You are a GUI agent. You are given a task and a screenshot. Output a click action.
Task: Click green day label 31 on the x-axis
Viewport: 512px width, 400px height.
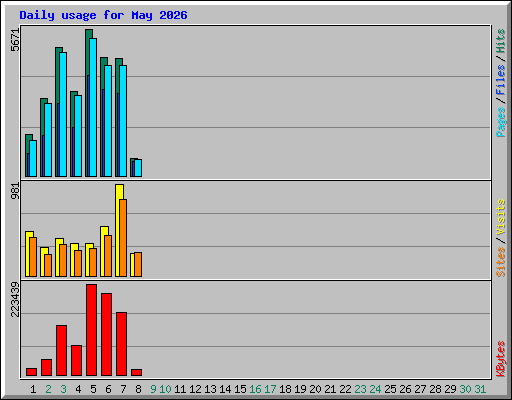point(480,389)
